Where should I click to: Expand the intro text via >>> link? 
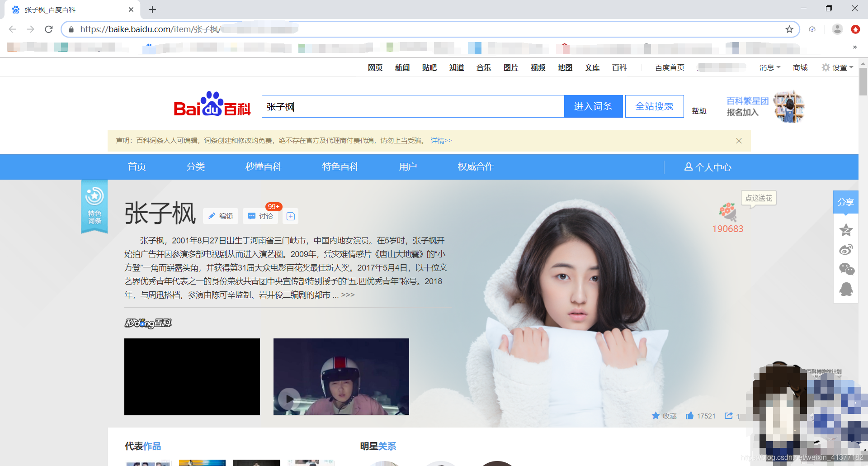tap(348, 295)
